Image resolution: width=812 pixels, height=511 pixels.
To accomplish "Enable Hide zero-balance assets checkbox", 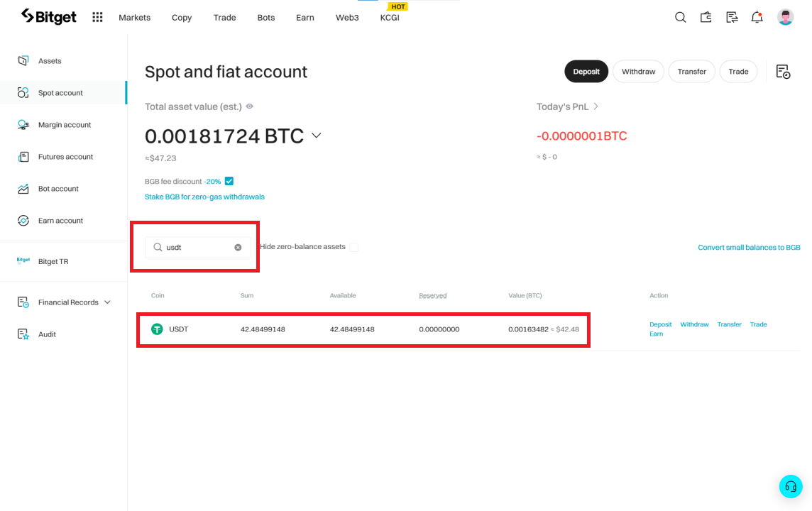I will 353,247.
